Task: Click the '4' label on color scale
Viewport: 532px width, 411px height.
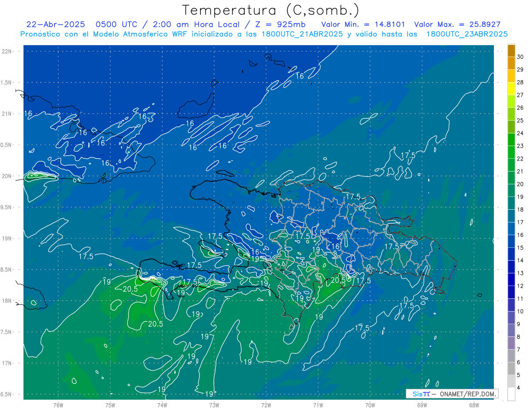Action: point(519,388)
